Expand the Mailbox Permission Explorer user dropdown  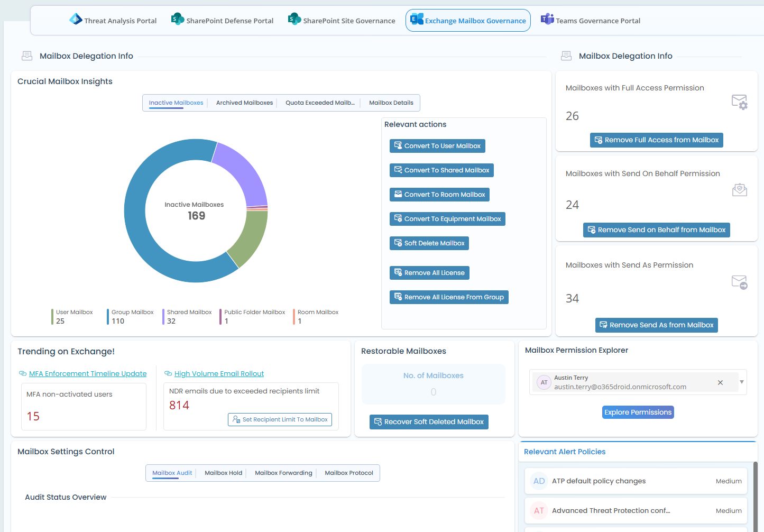[x=742, y=382]
